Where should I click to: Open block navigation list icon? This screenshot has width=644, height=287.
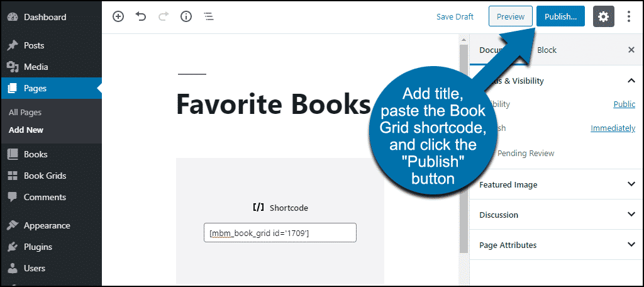click(209, 16)
